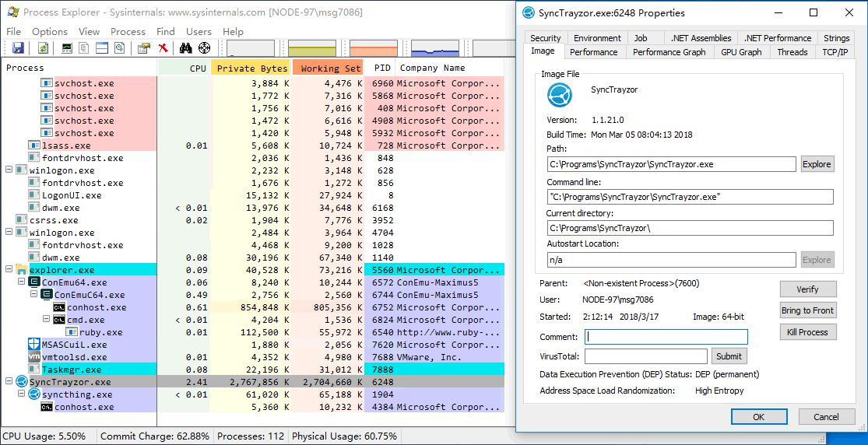Click the crosshair Find Window's Process icon

coord(204,48)
